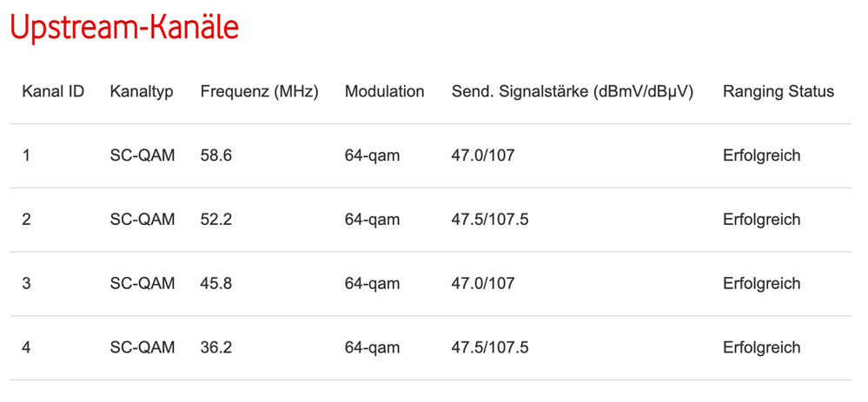Select the 58.6 frequency value
This screenshot has height=402, width=868.
216,155
